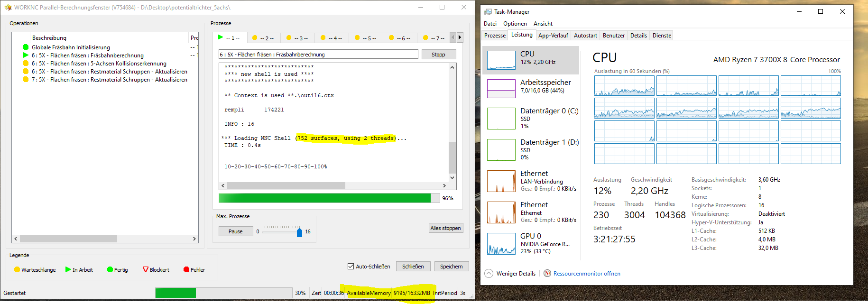Viewport: 868px width, 304px height.
Task: Select Datenträger 1 (D:) in sidebar
Action: 531,150
